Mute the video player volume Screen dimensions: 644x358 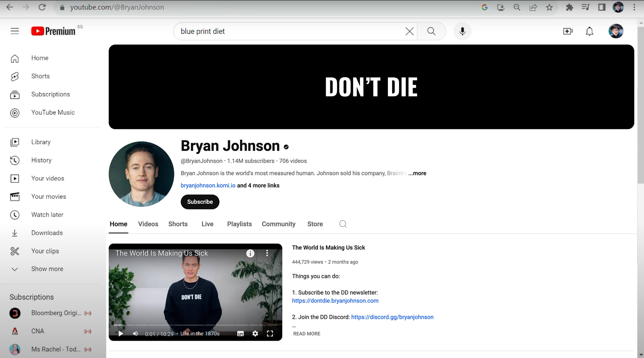(135, 334)
